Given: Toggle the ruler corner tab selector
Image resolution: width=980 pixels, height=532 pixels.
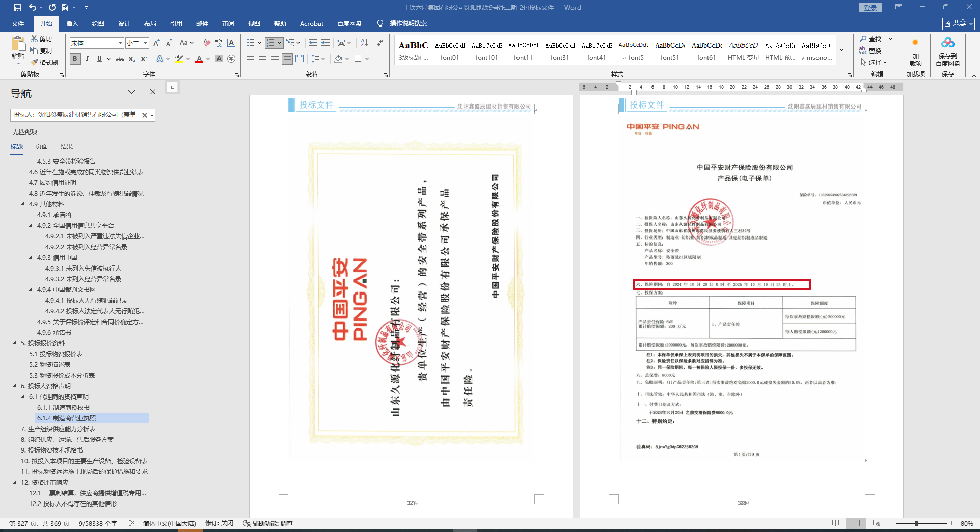Looking at the screenshot, I should [172, 87].
